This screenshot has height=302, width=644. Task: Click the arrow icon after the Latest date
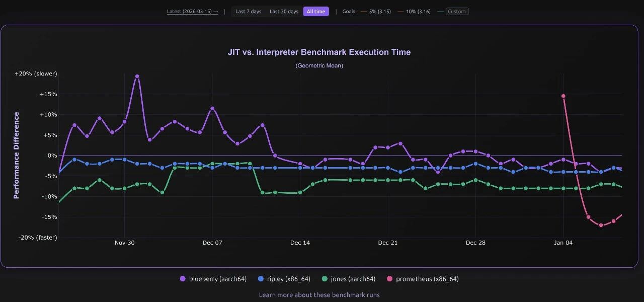(x=216, y=11)
